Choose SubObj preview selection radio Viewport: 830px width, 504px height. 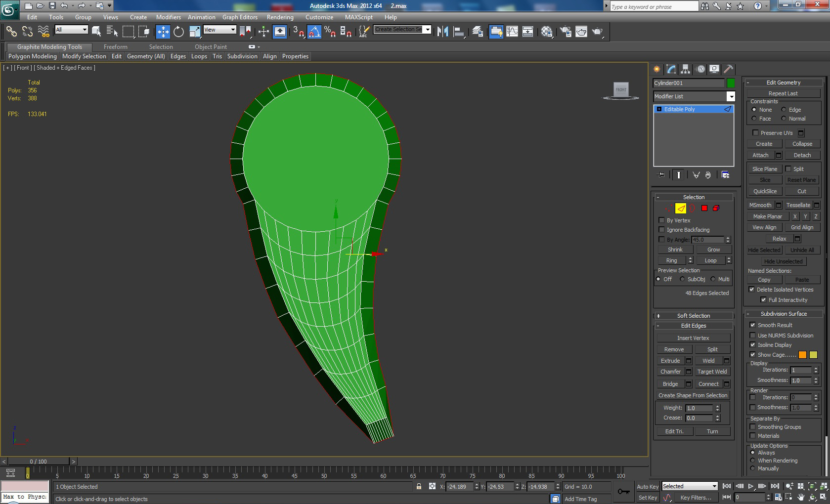(682, 279)
